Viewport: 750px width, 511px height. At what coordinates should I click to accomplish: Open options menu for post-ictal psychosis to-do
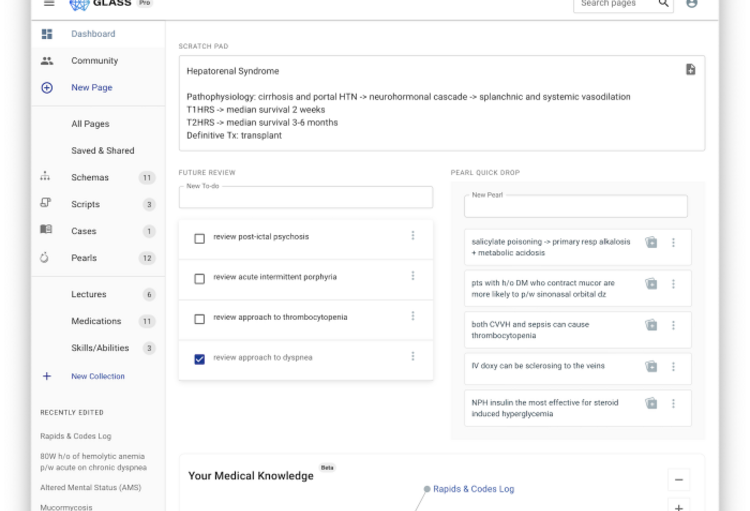[x=413, y=235]
